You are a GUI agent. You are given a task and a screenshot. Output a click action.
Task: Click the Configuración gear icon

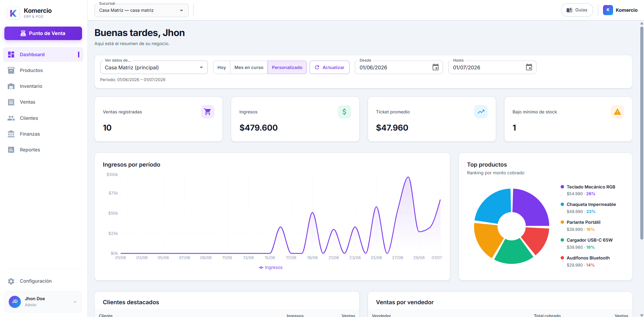[x=11, y=281]
